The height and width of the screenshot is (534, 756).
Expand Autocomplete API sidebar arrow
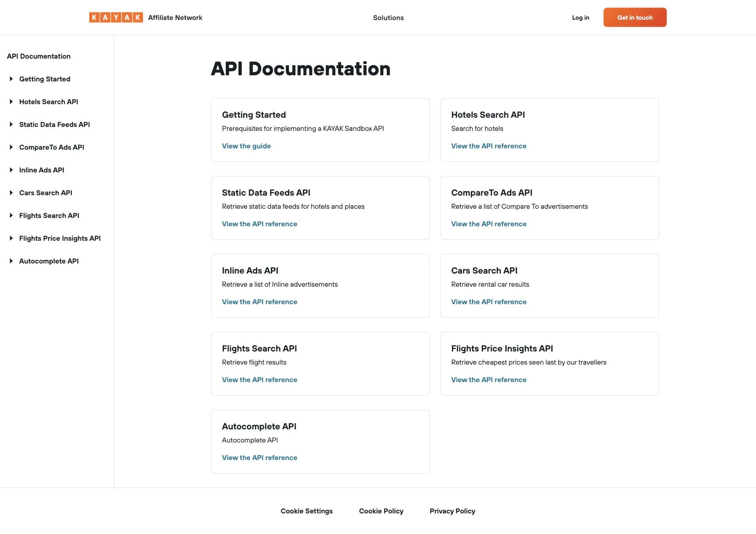(11, 261)
